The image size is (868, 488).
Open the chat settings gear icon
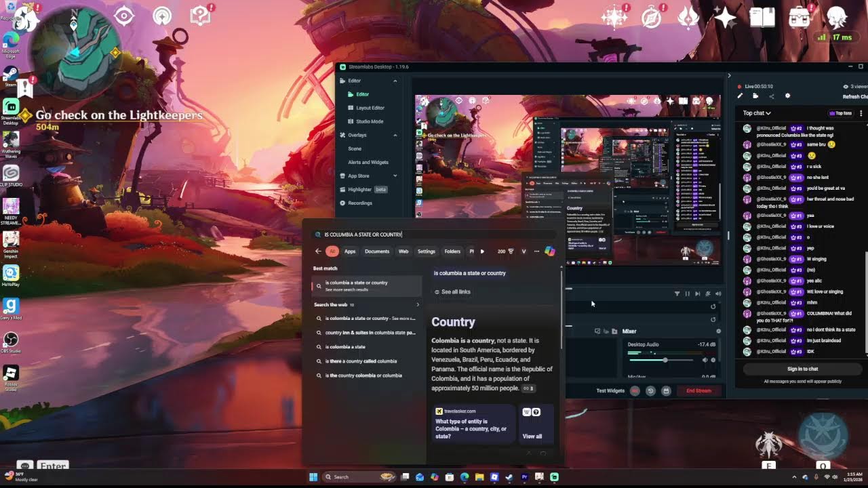point(787,96)
